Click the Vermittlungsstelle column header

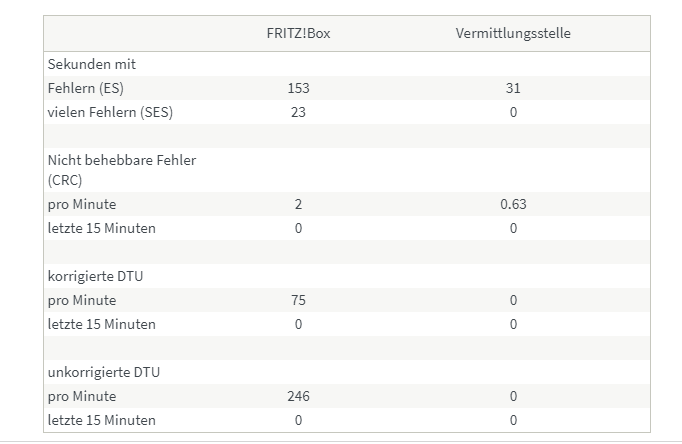(x=513, y=33)
